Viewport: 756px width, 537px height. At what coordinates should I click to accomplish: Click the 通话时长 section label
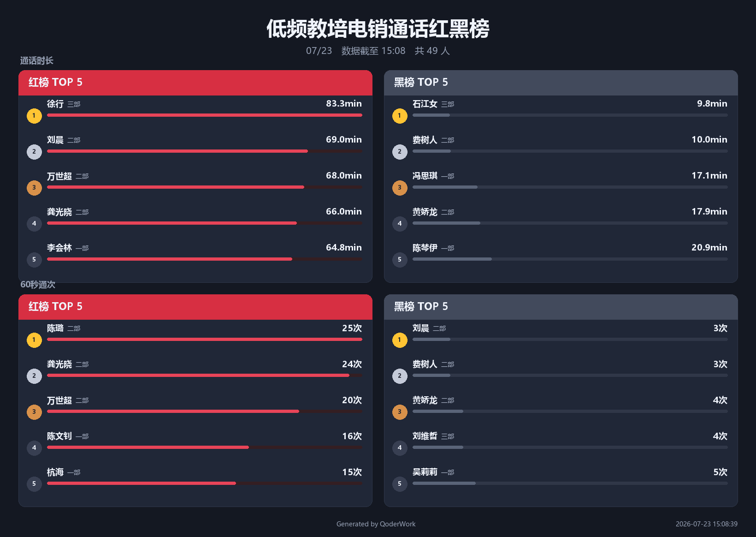tap(37, 60)
